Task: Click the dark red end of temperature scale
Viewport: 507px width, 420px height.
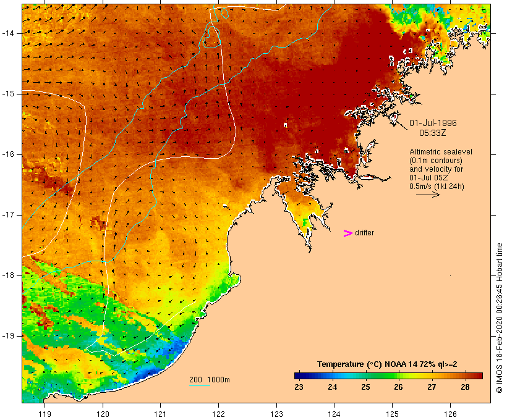Action: (479, 376)
